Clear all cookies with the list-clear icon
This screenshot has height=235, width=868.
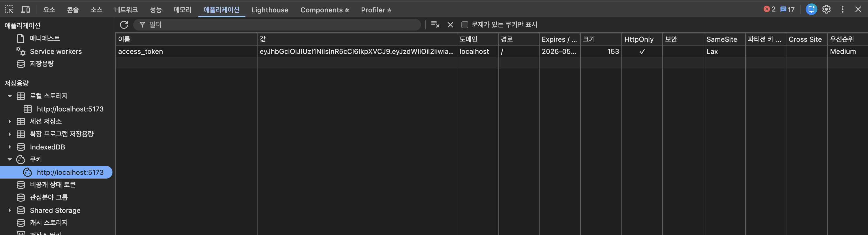click(x=435, y=24)
